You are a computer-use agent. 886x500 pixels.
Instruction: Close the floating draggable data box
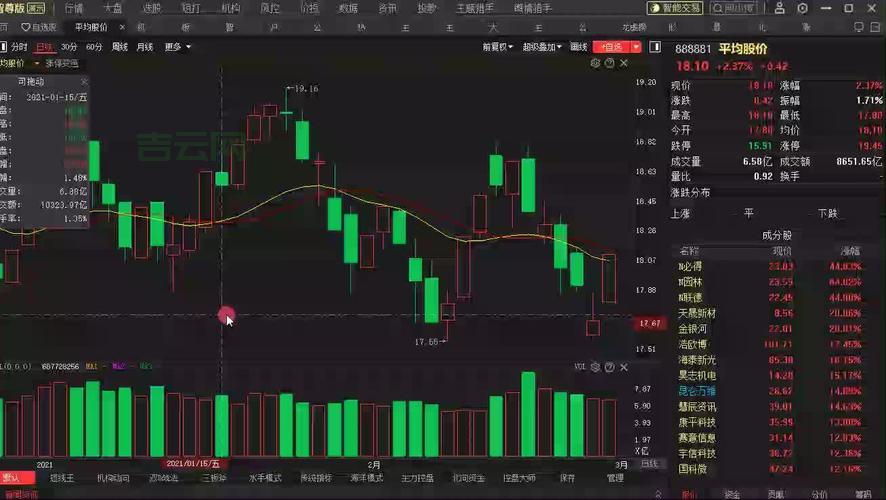84,81
